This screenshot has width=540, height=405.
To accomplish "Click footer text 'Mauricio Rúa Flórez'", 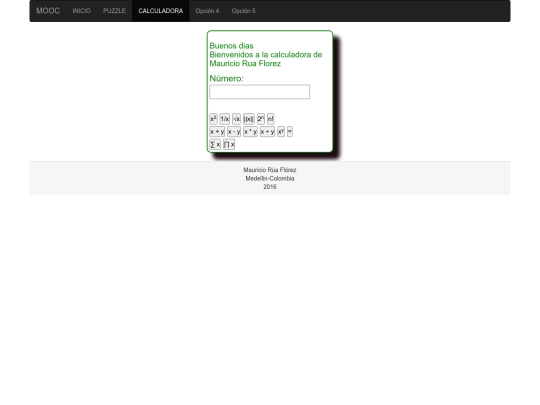I will click(x=270, y=170).
